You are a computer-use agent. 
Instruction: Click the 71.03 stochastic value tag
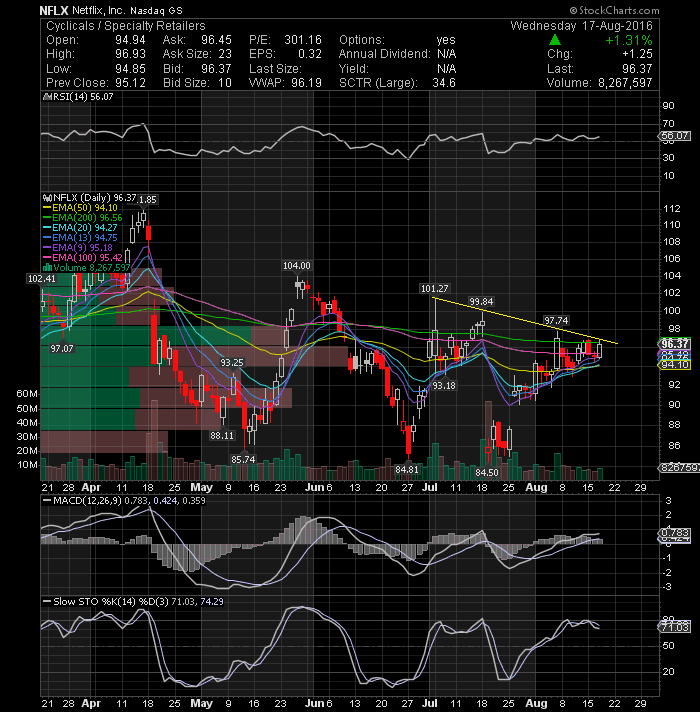click(674, 628)
